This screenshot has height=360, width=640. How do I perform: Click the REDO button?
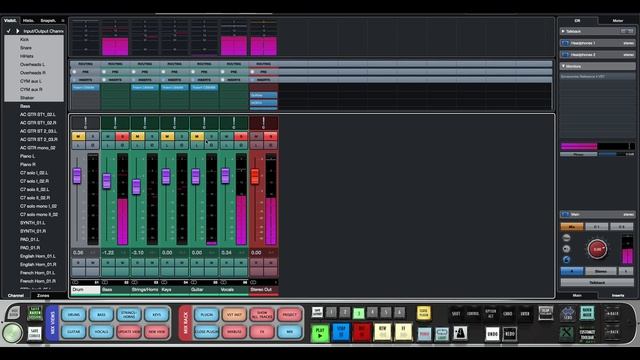(x=510, y=334)
